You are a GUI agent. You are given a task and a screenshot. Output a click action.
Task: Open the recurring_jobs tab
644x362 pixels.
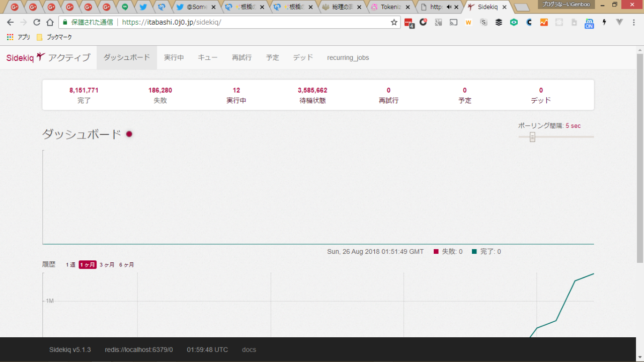pos(348,57)
